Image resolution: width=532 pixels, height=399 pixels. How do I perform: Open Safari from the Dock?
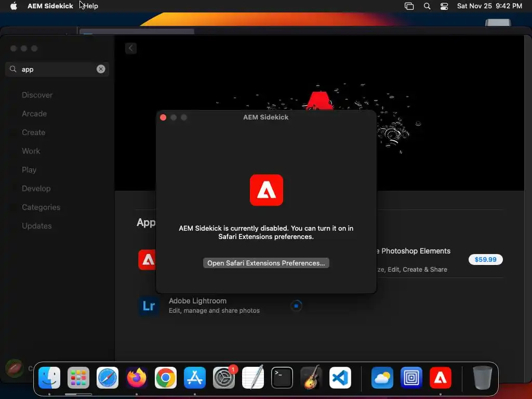[x=108, y=378]
